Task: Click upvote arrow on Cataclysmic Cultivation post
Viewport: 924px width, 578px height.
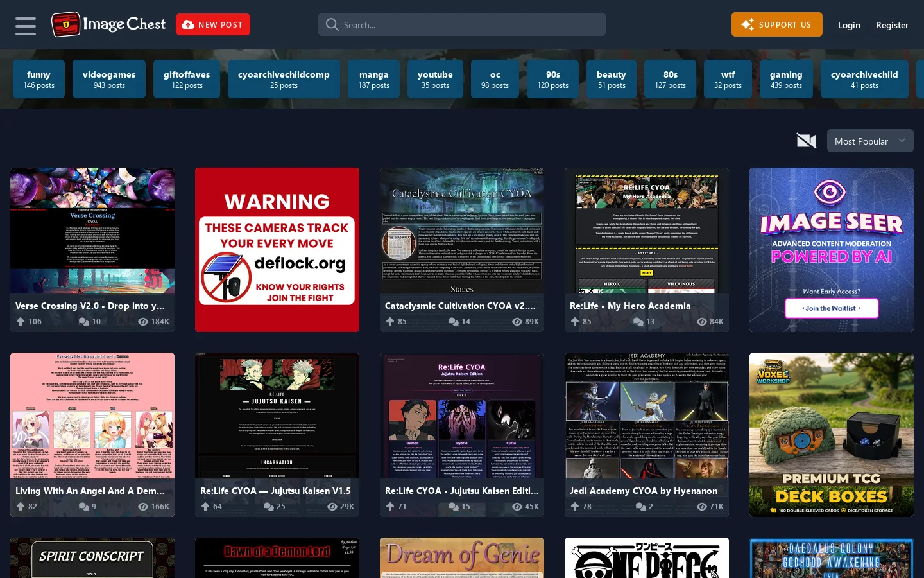Action: (x=390, y=322)
